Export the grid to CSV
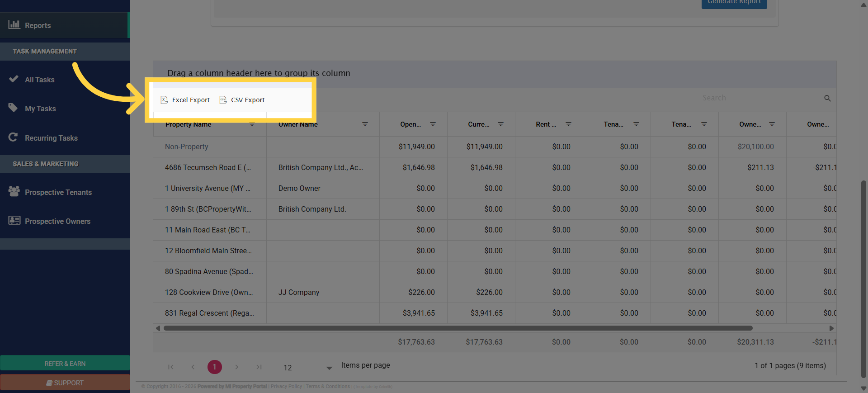 242,100
